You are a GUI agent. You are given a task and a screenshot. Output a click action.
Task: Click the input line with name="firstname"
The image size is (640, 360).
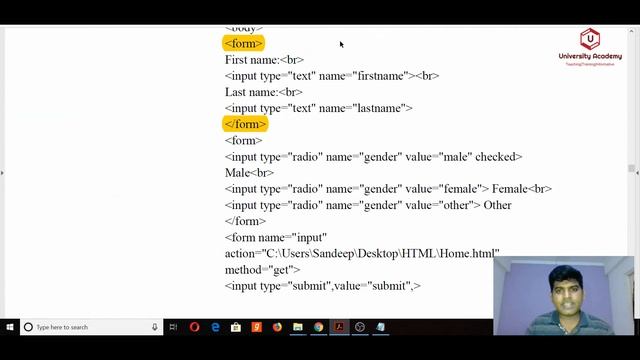point(332,76)
